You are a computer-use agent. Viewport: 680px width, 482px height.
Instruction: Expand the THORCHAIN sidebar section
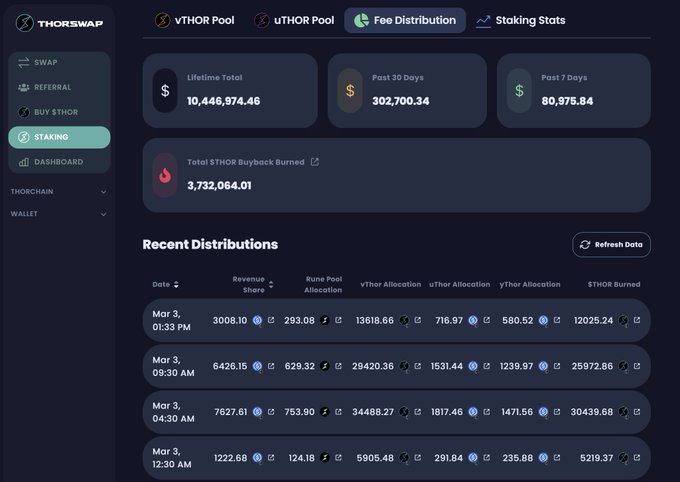point(103,191)
